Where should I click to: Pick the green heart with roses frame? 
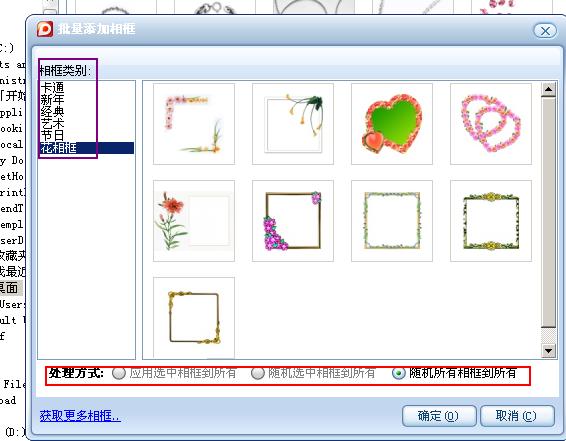(x=392, y=124)
